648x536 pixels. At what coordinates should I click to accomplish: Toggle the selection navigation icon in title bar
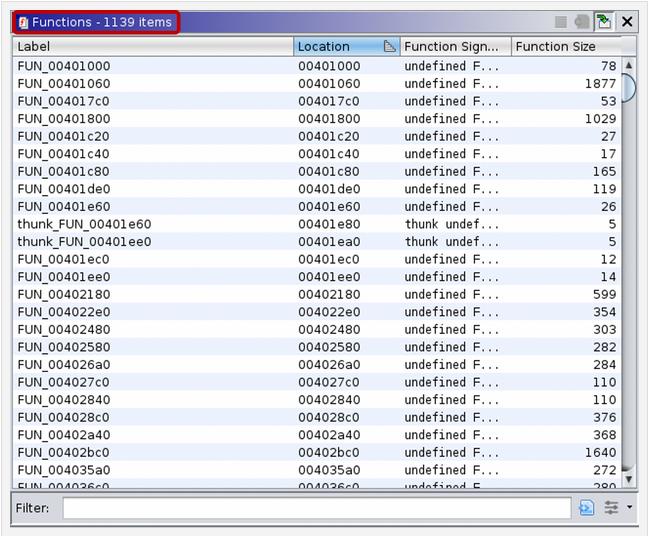point(604,21)
